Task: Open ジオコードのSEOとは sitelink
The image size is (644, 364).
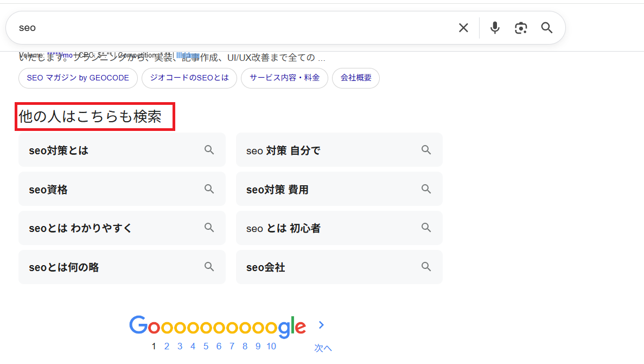Action: pos(189,78)
